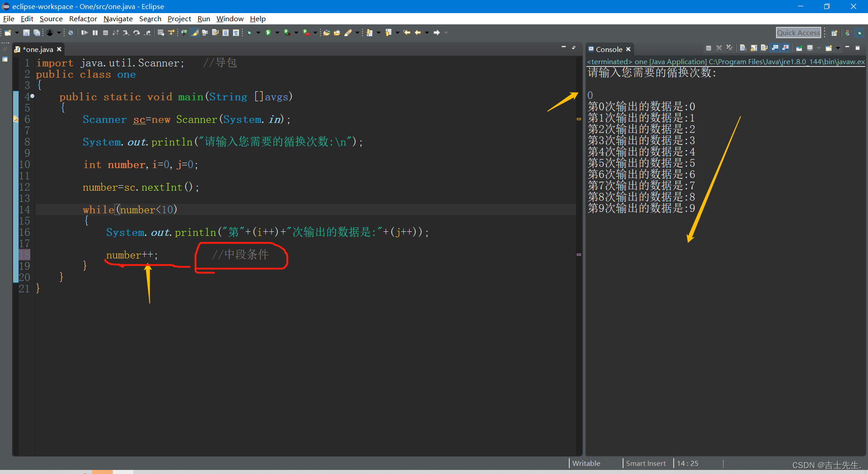The image size is (868, 474).
Task: Click the Step Into icon
Action: pyautogui.click(x=126, y=33)
